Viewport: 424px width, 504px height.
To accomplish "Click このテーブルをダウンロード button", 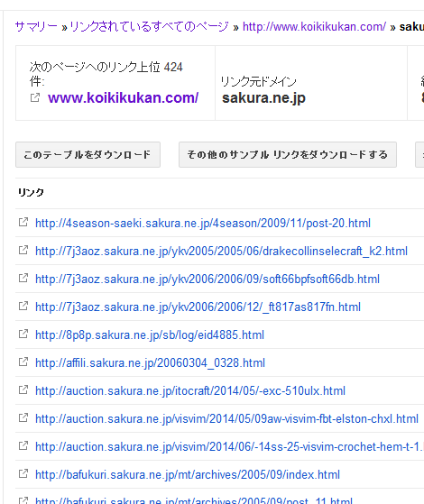I will click(88, 154).
